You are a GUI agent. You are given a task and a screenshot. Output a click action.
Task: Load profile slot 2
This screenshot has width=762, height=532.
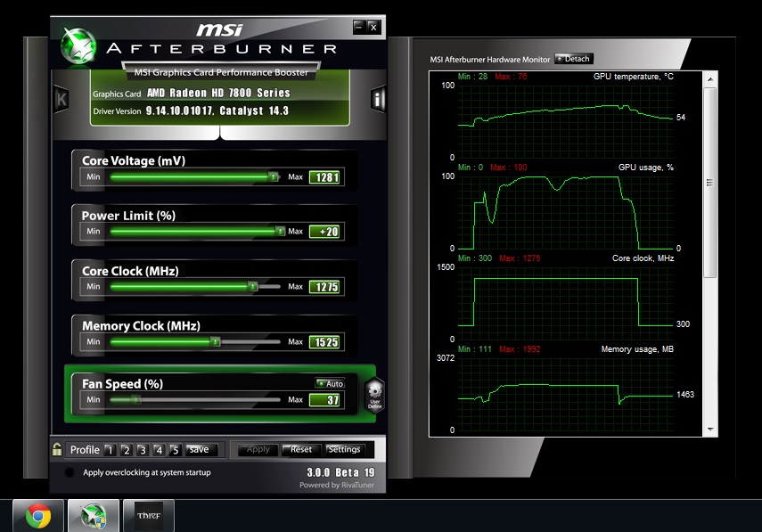point(127,450)
